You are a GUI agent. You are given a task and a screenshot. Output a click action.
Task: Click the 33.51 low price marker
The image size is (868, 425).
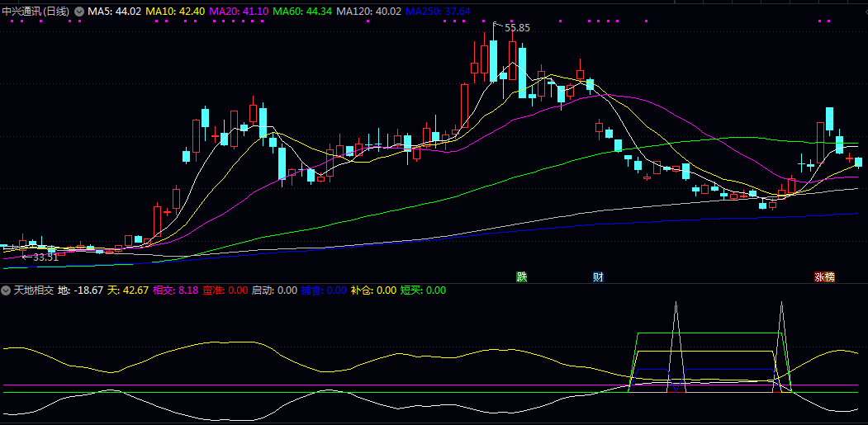[45, 257]
